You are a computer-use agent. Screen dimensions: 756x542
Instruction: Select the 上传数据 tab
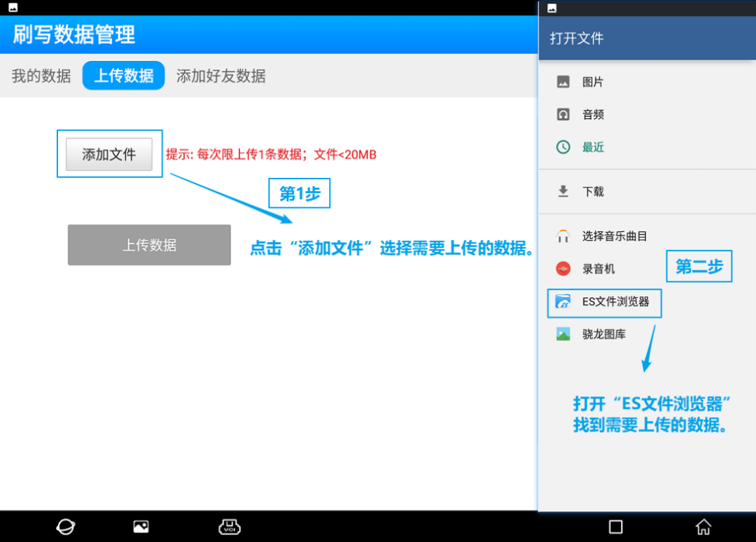(x=123, y=76)
